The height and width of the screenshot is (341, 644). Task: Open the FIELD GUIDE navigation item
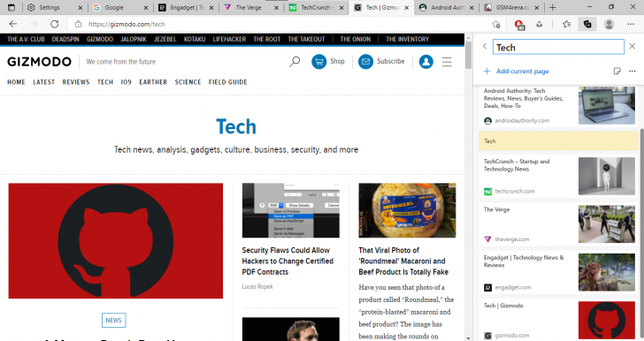228,82
